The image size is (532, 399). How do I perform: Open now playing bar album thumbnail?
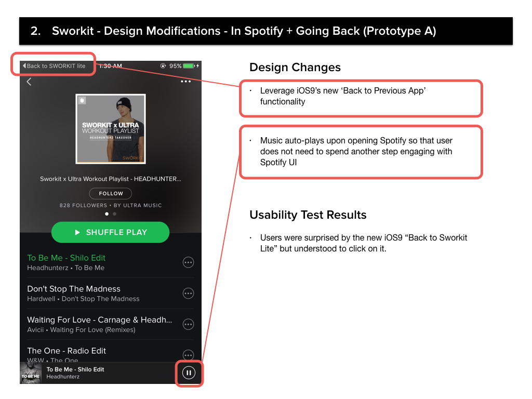click(x=31, y=373)
